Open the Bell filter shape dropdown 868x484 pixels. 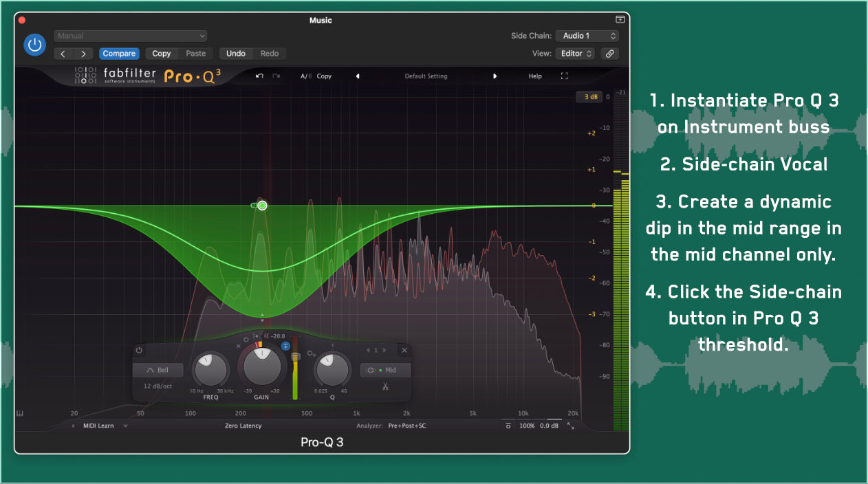tap(159, 370)
